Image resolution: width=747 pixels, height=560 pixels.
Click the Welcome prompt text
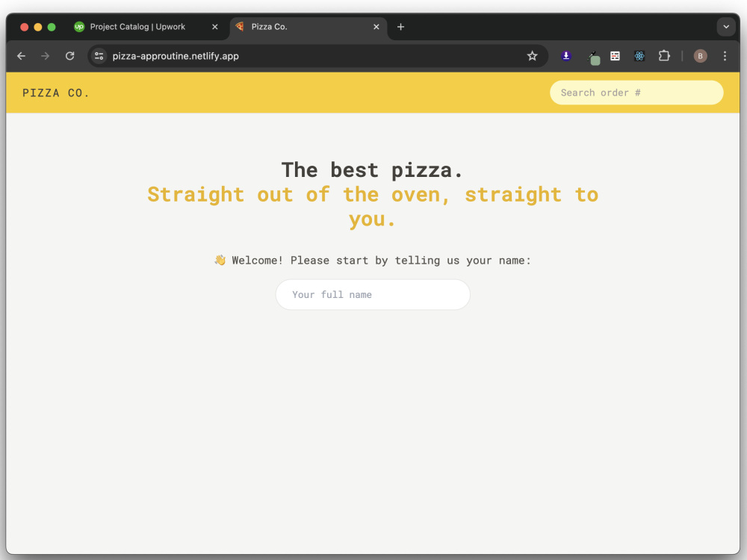372,261
